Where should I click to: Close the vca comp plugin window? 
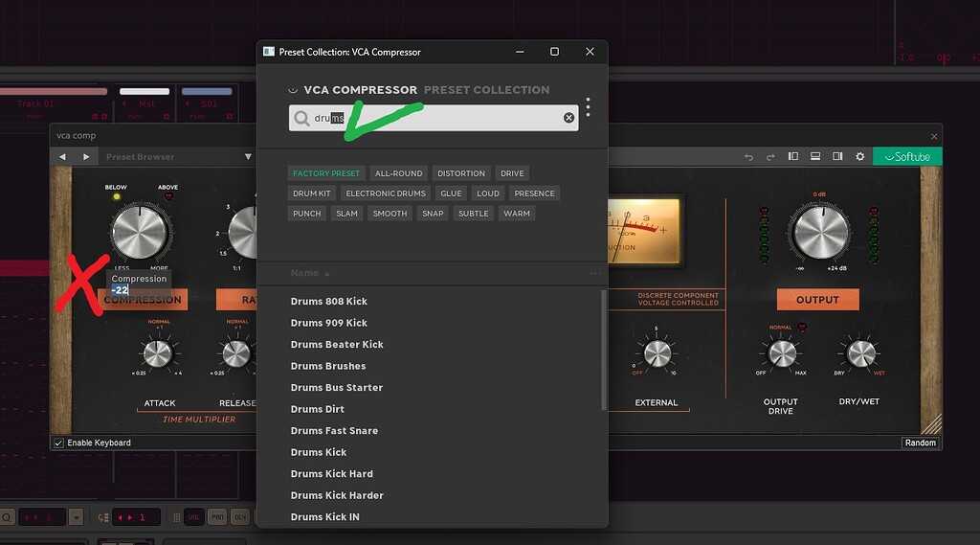pos(934,136)
